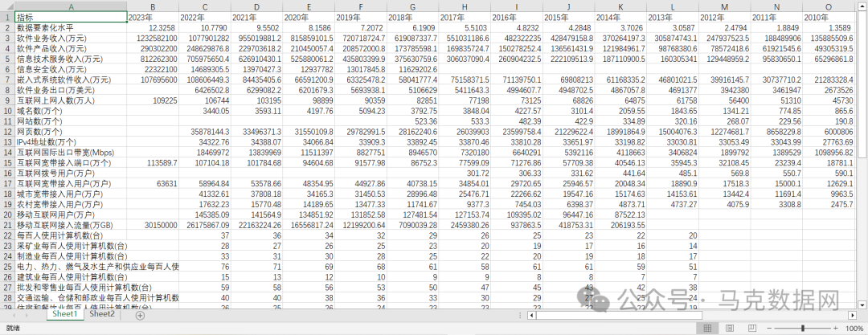Select cell 农村宽带接入用户(万户)
The width and height of the screenshot is (868, 335).
point(70,204)
